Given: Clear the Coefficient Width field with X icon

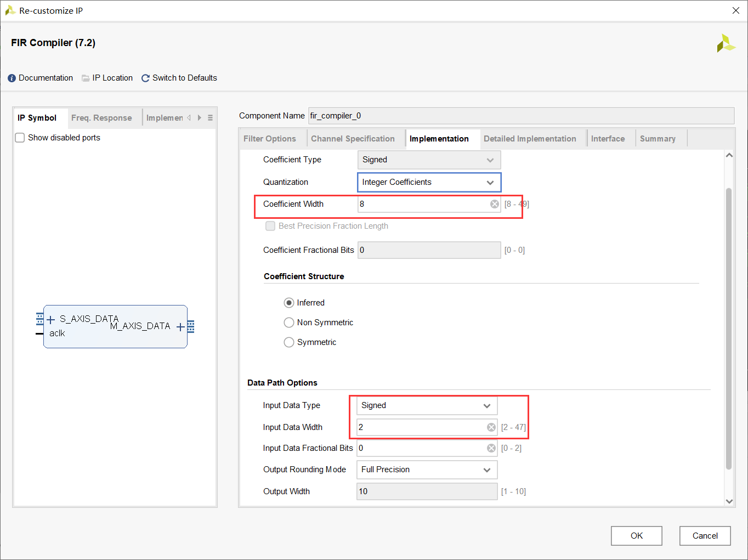Looking at the screenshot, I should pyautogui.click(x=495, y=204).
